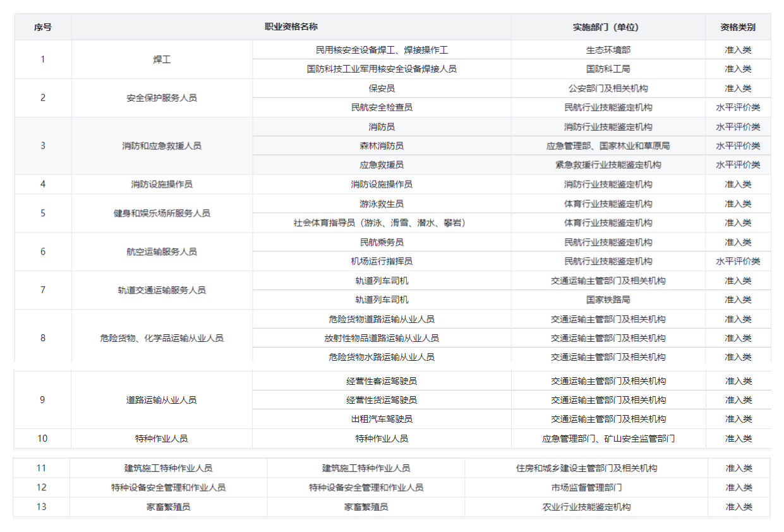Image resolution: width=784 pixels, height=532 pixels.
Task: Click the 资格类别 column header
Action: 738,27
